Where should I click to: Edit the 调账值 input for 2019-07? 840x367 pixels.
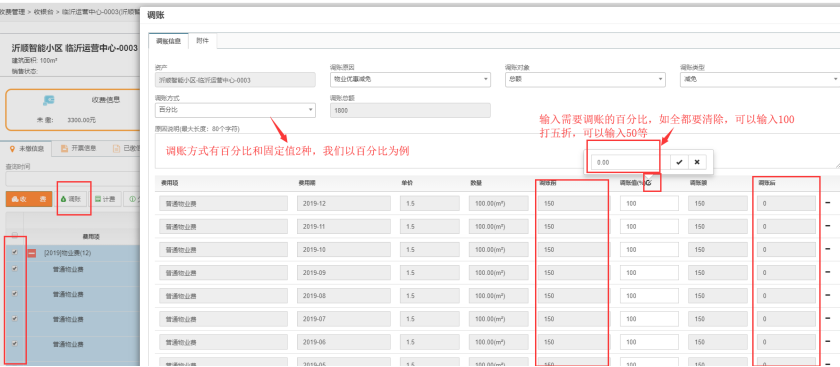(649, 319)
